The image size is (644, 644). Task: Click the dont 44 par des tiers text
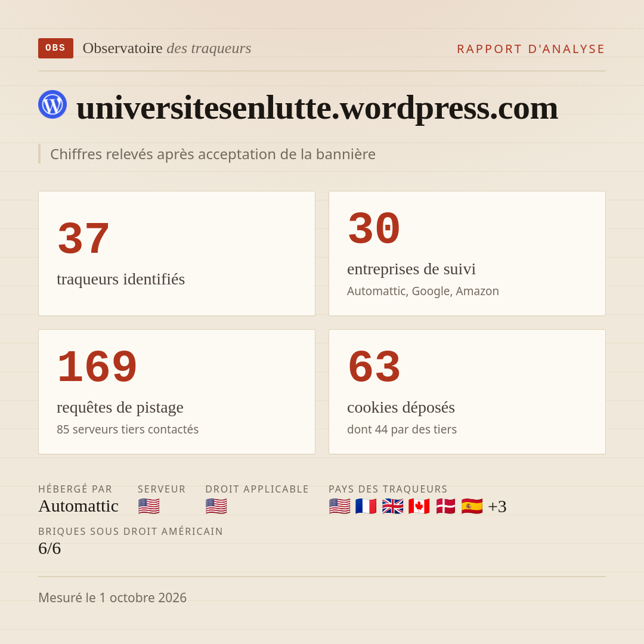click(402, 429)
